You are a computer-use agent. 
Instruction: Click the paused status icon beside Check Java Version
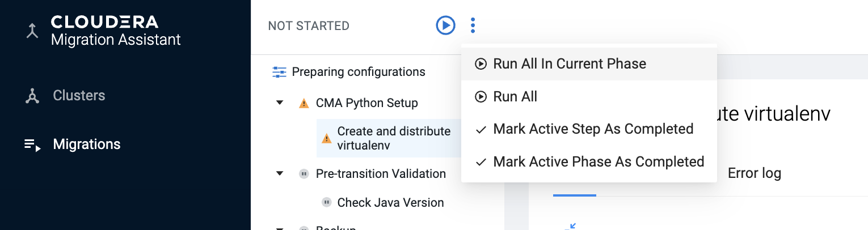(x=326, y=202)
